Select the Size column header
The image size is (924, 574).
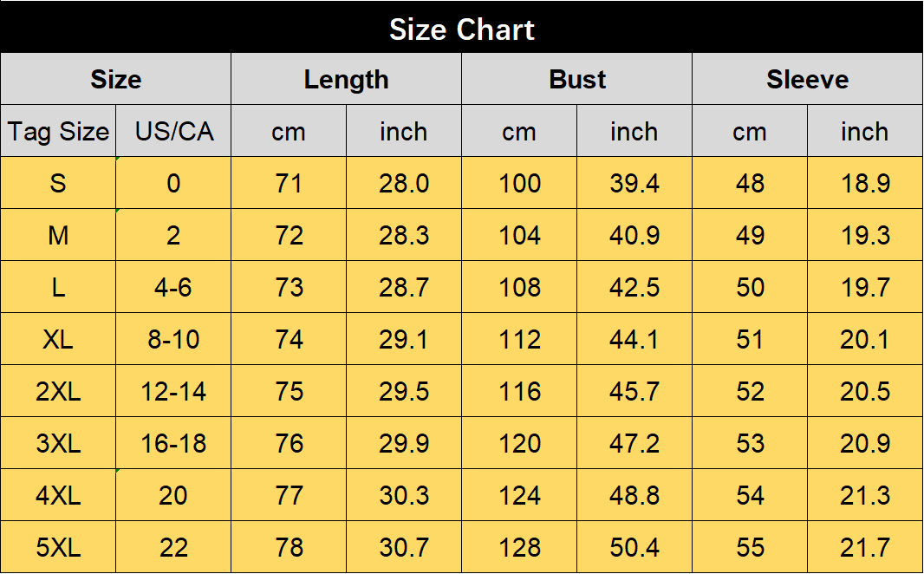(116, 79)
